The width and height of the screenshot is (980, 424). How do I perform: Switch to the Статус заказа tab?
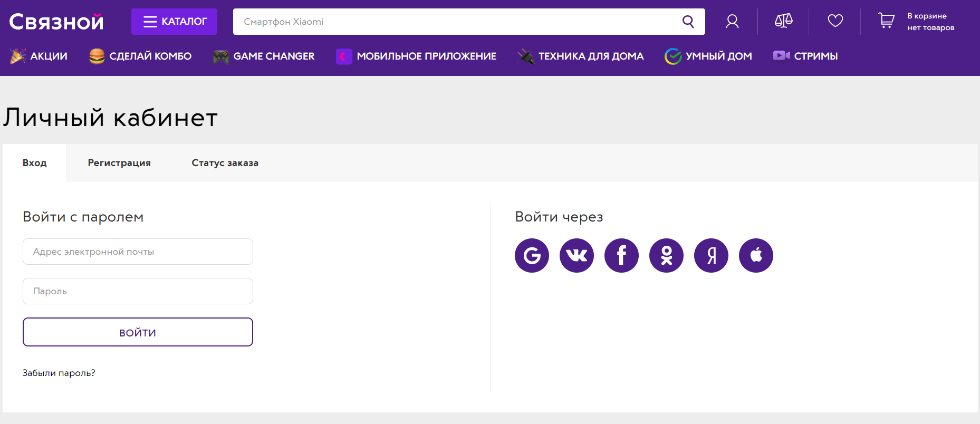(225, 163)
